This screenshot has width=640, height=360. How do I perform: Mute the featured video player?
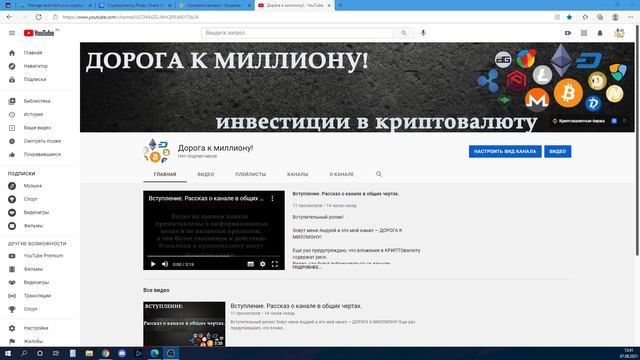pos(165,264)
